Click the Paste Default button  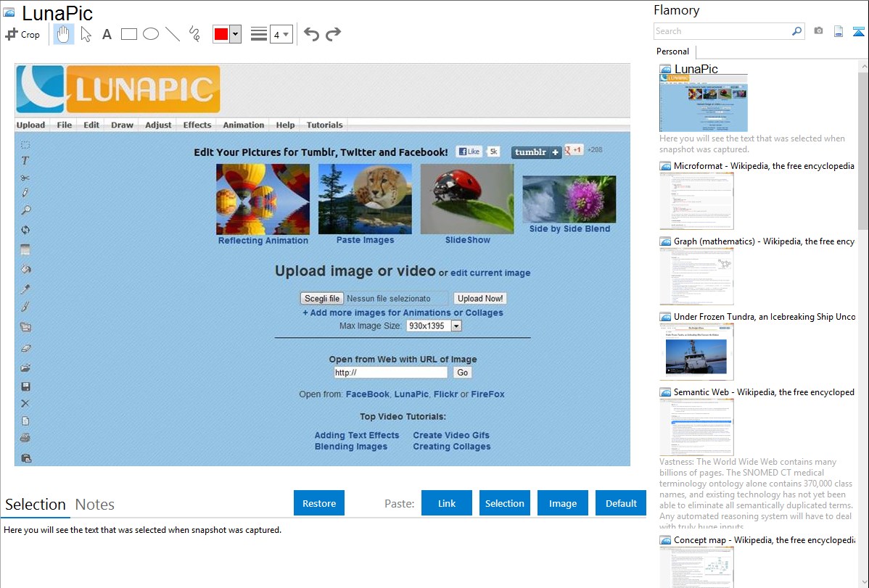coord(621,502)
